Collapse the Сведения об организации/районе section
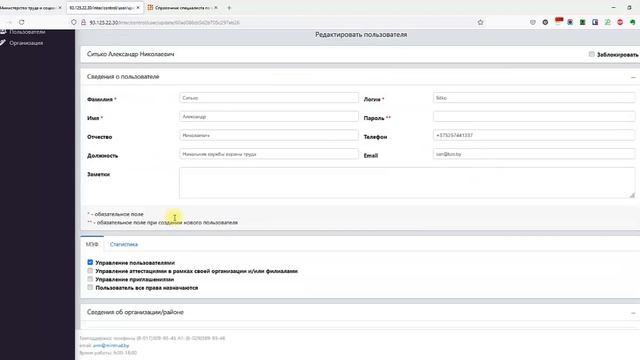The height and width of the screenshot is (360, 640). (633, 313)
